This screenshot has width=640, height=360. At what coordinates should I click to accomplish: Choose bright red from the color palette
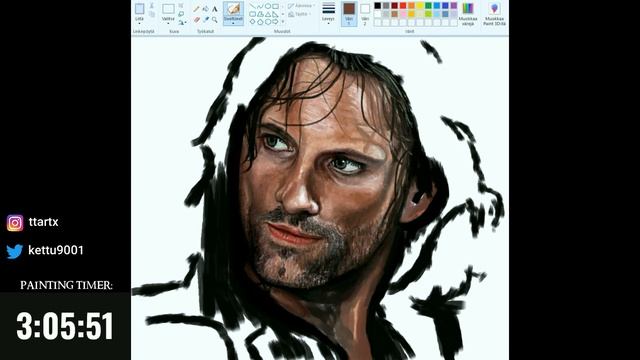(x=403, y=6)
